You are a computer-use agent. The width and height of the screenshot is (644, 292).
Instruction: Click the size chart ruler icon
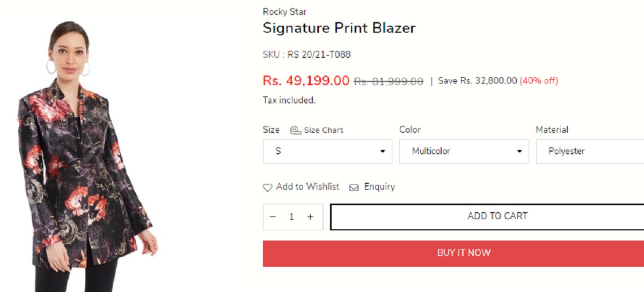click(295, 130)
